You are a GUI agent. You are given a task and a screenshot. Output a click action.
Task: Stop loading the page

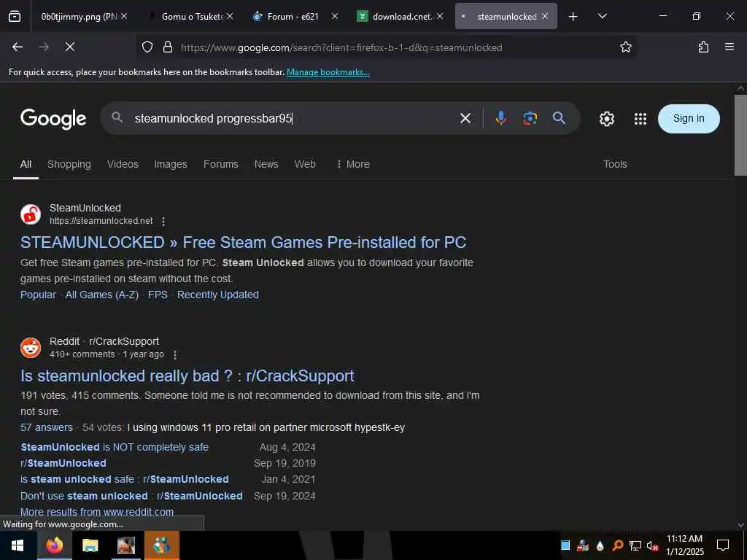click(x=69, y=47)
